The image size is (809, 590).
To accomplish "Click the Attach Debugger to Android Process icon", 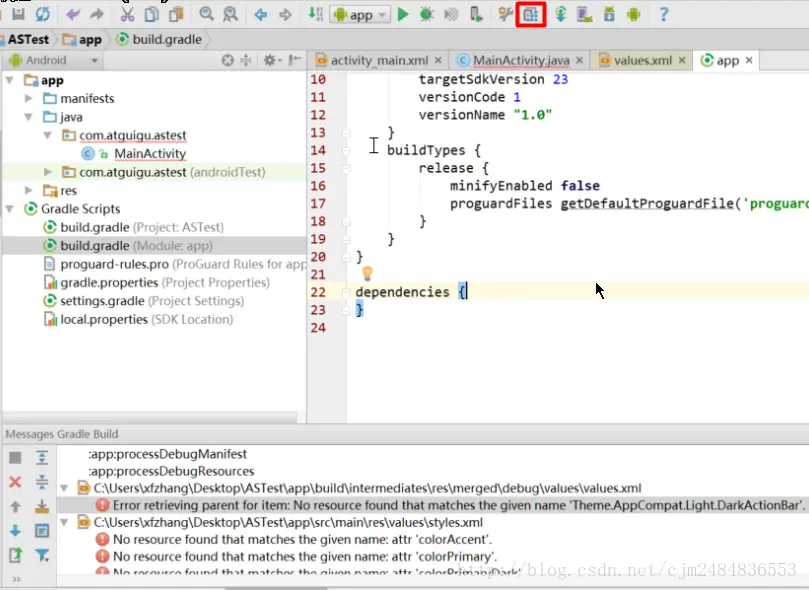I will 476,14.
